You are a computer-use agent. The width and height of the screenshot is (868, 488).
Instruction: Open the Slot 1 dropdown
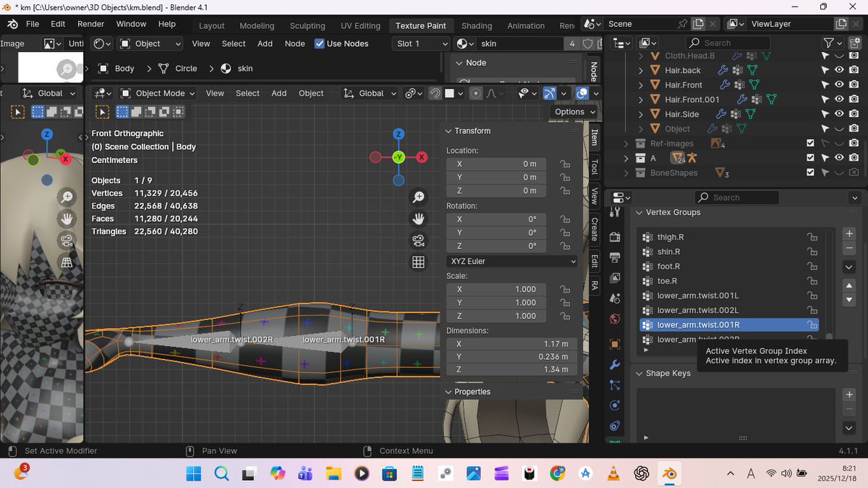422,43
